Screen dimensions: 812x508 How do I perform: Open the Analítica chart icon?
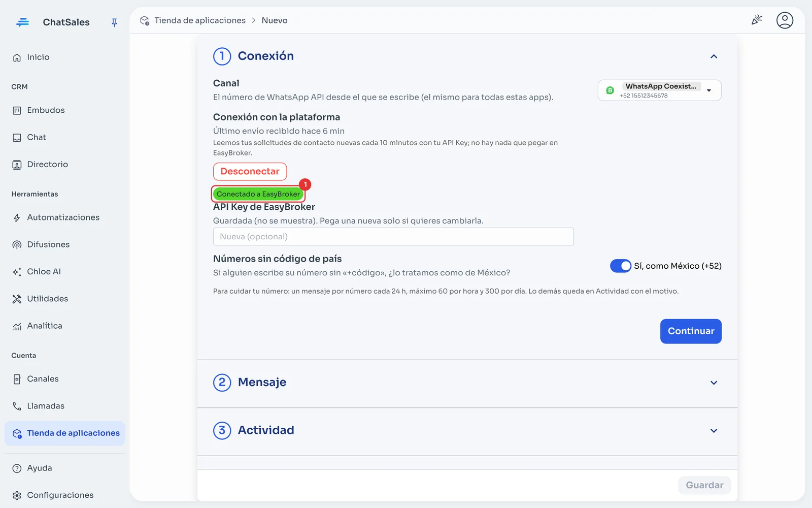[17, 326]
